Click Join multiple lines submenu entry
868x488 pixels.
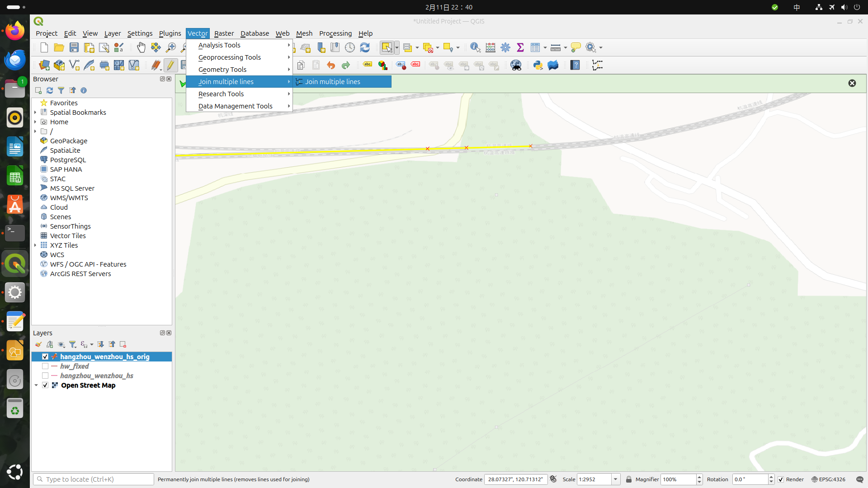pyautogui.click(x=333, y=82)
